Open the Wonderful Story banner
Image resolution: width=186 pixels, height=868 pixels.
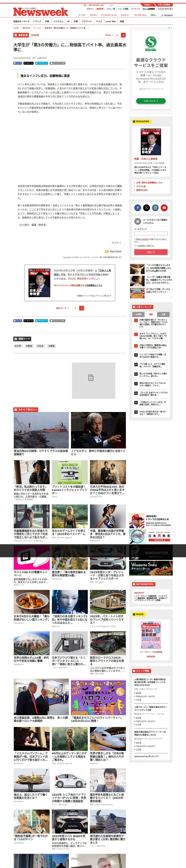pos(151,568)
